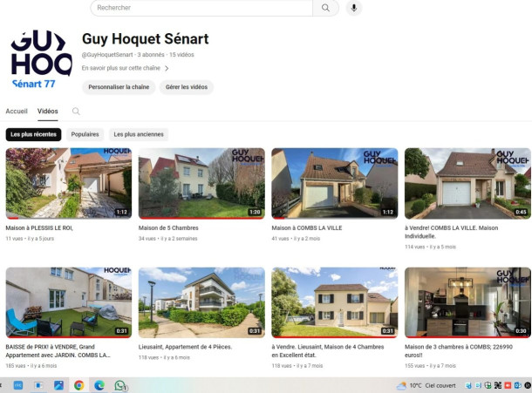Click Gérer les vidéos button

click(187, 87)
